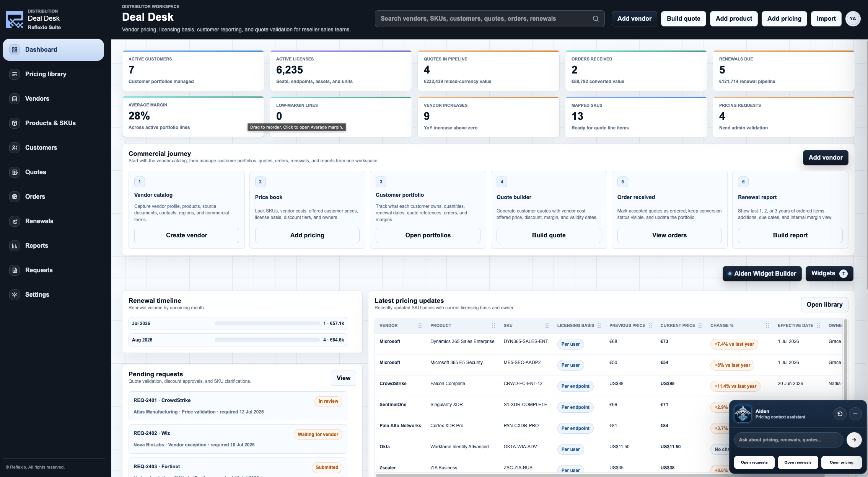
Task: Click the Licensing Basis column drag handle
Action: (599, 326)
